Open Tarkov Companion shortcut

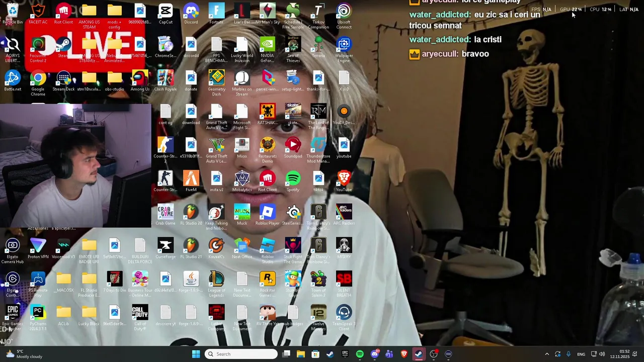coord(318,17)
